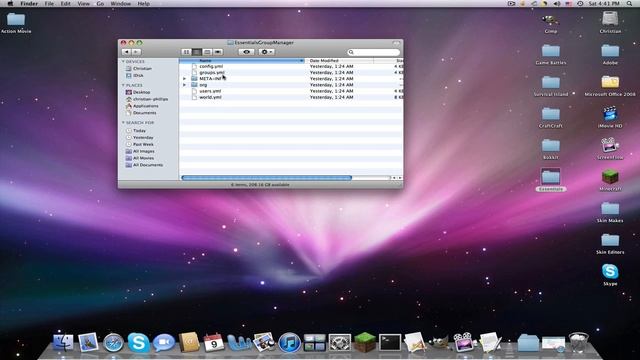
Task: Open the Action gear dropdown menu
Action: tap(266, 52)
